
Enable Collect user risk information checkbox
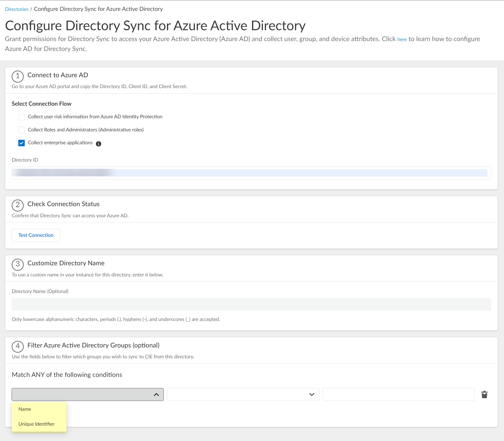coord(22,117)
